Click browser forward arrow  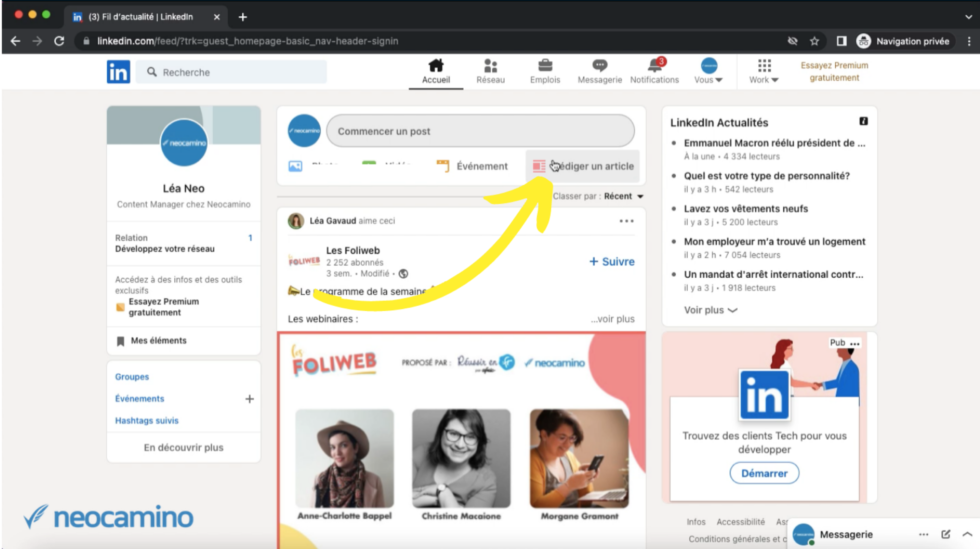point(38,41)
